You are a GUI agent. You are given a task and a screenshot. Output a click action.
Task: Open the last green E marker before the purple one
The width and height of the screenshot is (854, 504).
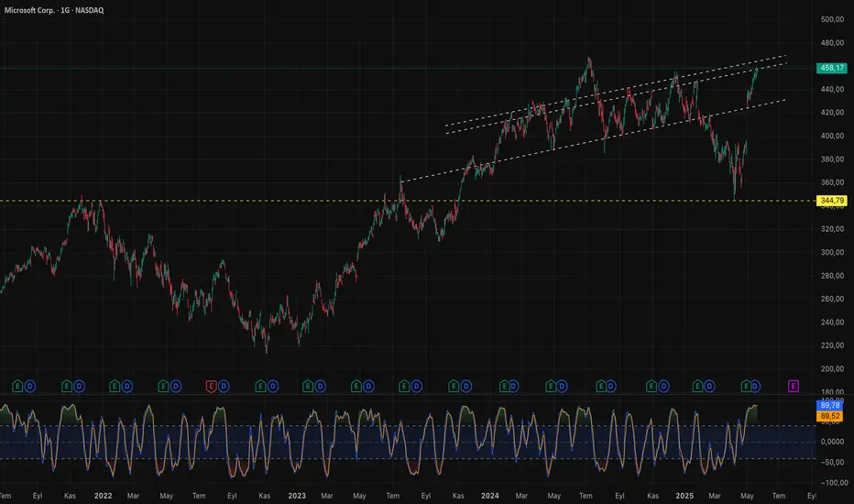coord(746,387)
